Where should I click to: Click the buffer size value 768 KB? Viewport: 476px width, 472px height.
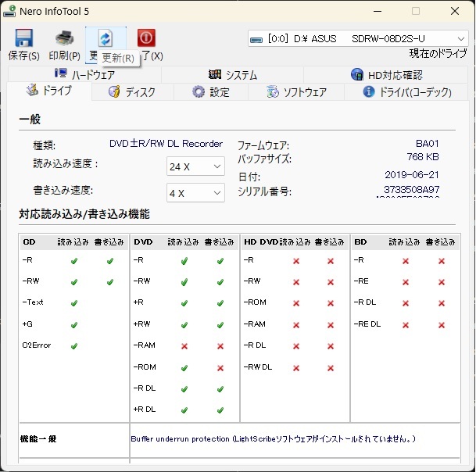(x=423, y=156)
